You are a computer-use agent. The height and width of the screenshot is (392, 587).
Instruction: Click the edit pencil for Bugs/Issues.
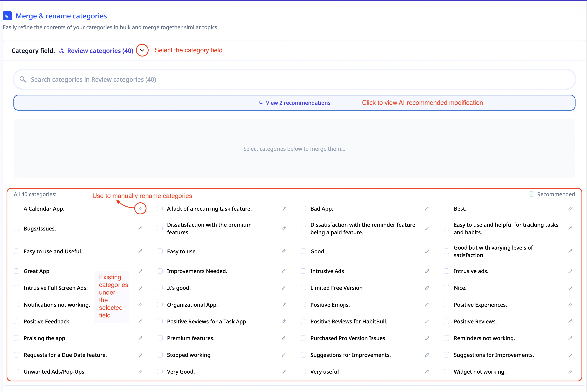click(x=140, y=228)
